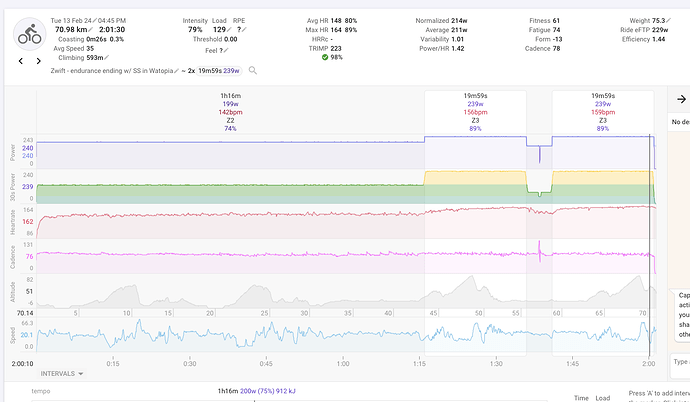690x402 pixels.
Task: Click the right arrow on side panel
Action: (x=681, y=99)
